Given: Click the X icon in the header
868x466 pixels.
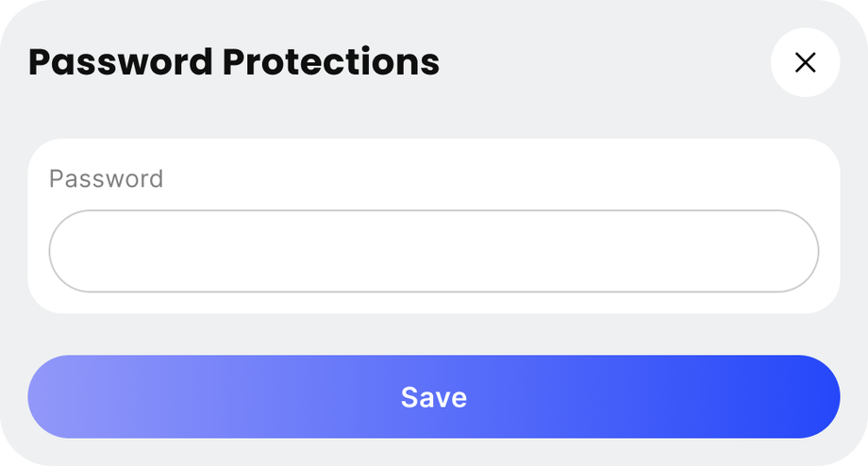Looking at the screenshot, I should coord(805,62).
